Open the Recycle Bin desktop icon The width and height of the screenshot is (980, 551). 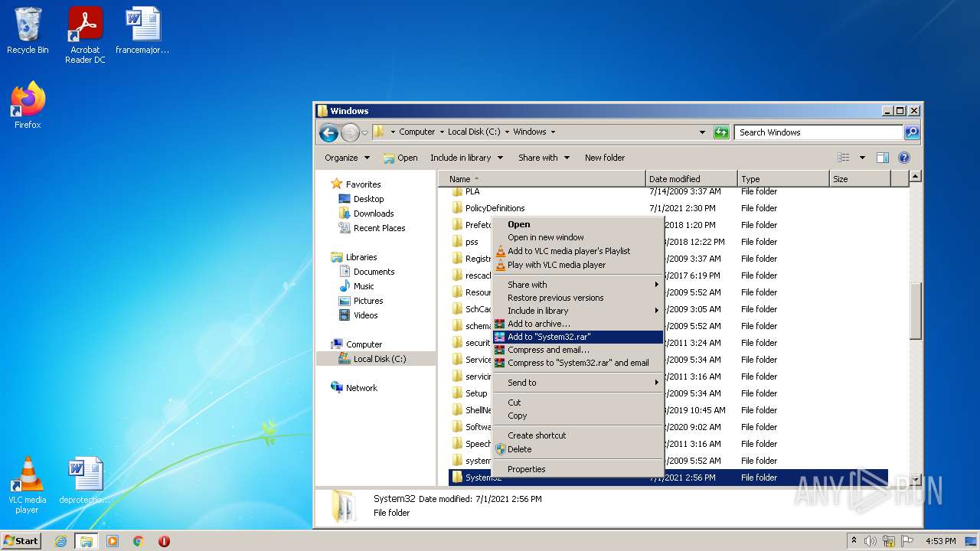tap(28, 31)
